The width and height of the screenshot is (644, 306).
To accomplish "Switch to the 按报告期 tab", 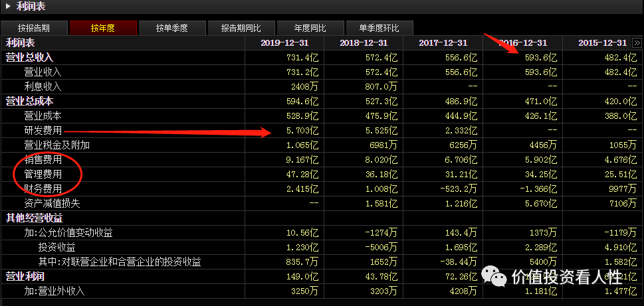I will [34, 29].
